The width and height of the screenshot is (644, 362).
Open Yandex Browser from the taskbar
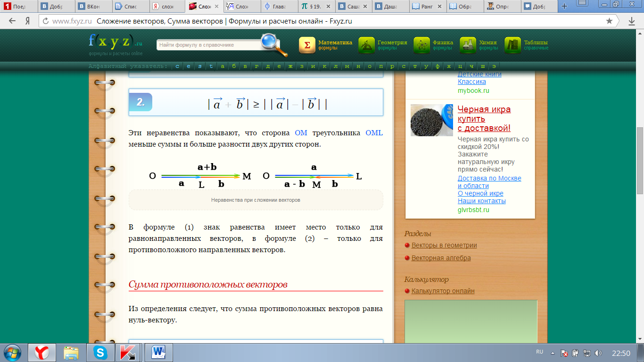(x=42, y=353)
